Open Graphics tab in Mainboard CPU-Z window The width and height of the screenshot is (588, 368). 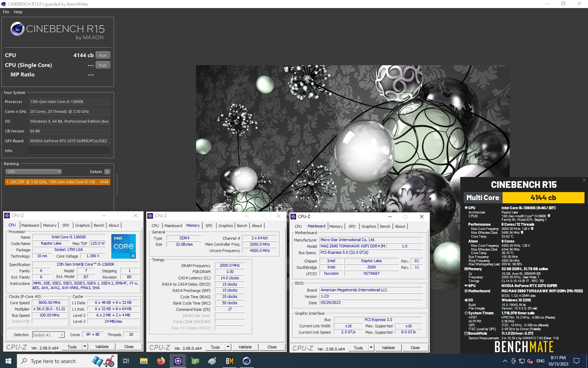pos(369,226)
